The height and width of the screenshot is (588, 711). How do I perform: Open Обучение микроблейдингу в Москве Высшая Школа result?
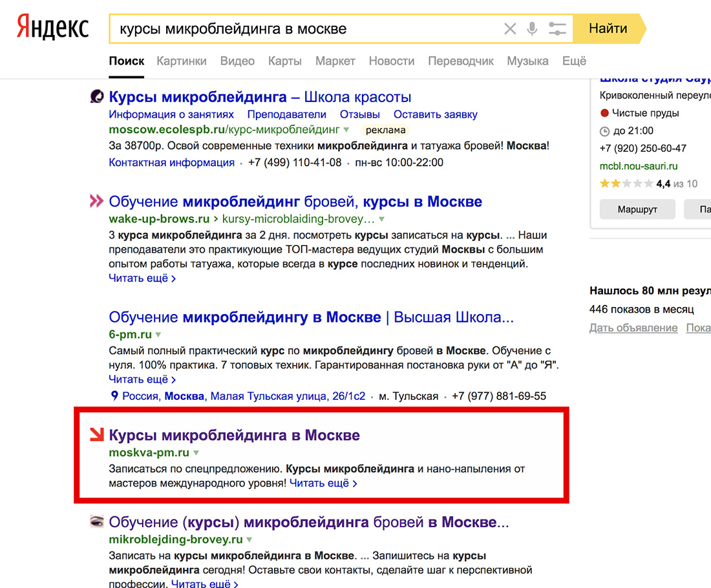pyautogui.click(x=311, y=317)
